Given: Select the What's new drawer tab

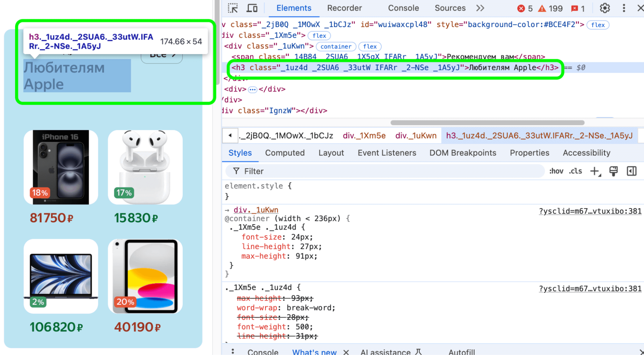Looking at the screenshot, I should coord(314,352).
